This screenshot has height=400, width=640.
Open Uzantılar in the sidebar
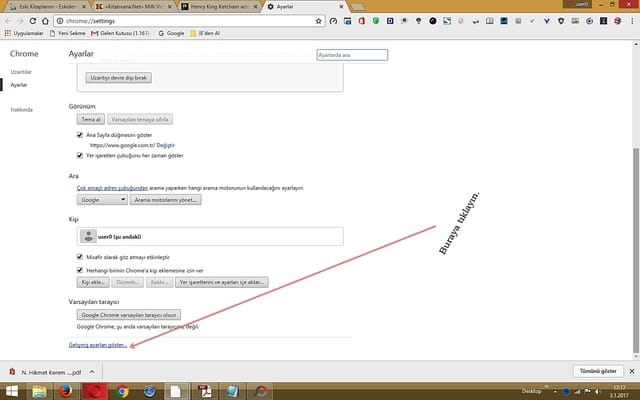coord(21,72)
